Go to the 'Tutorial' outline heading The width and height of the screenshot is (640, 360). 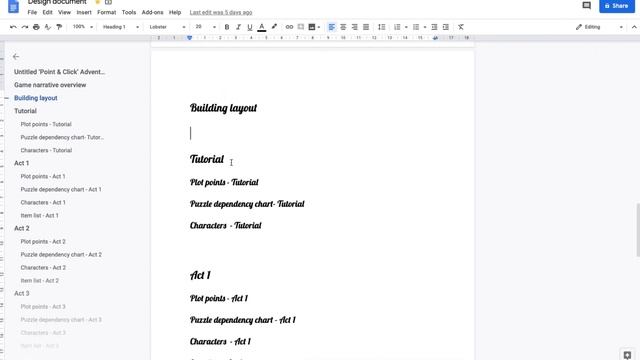[x=25, y=111]
